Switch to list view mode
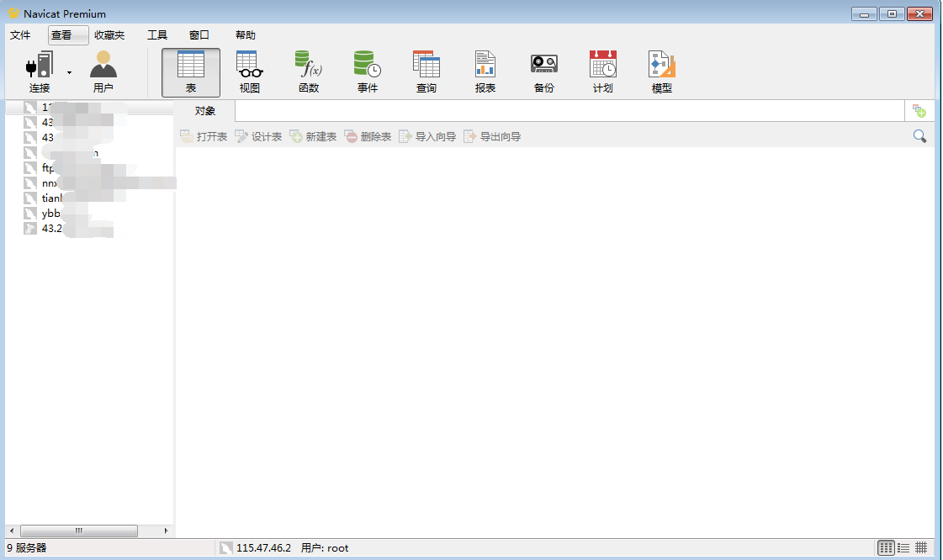The width and height of the screenshot is (943, 560). click(x=903, y=547)
